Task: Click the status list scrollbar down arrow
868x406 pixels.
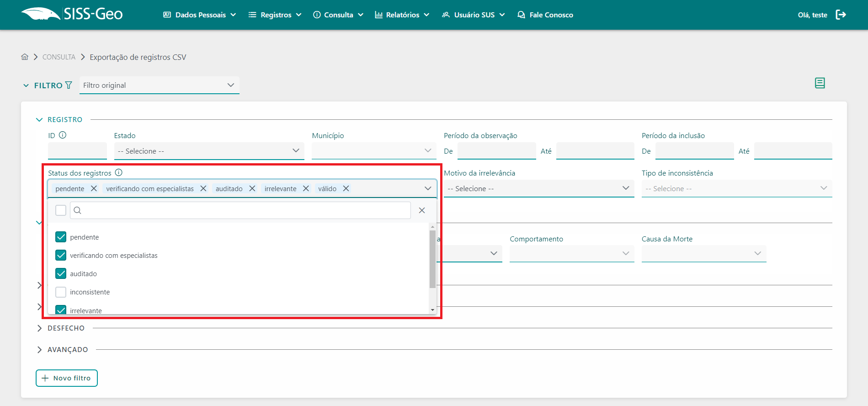Action: [x=432, y=310]
